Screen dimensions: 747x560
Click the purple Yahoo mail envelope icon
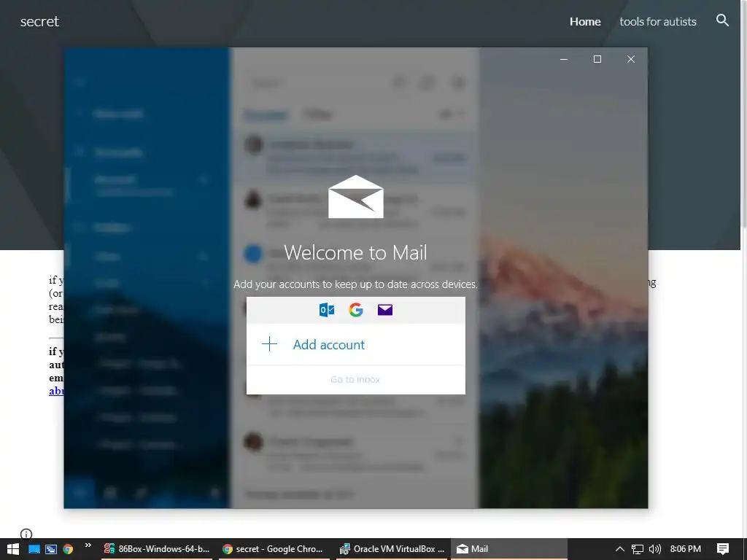click(x=385, y=310)
